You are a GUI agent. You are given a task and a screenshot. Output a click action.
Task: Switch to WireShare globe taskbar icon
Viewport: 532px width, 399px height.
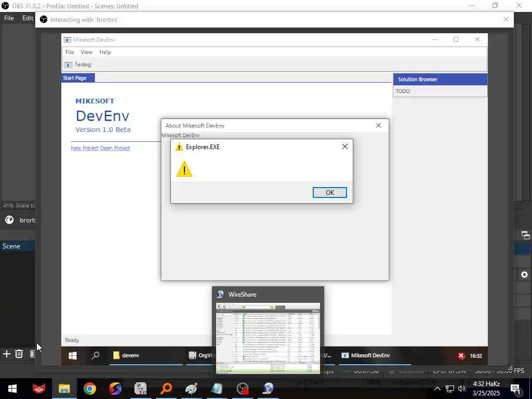269,389
